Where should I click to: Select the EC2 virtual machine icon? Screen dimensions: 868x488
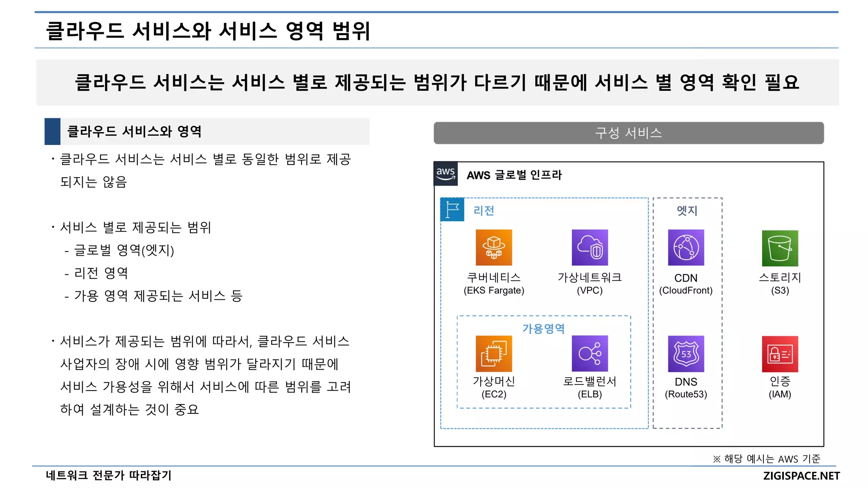[494, 354]
